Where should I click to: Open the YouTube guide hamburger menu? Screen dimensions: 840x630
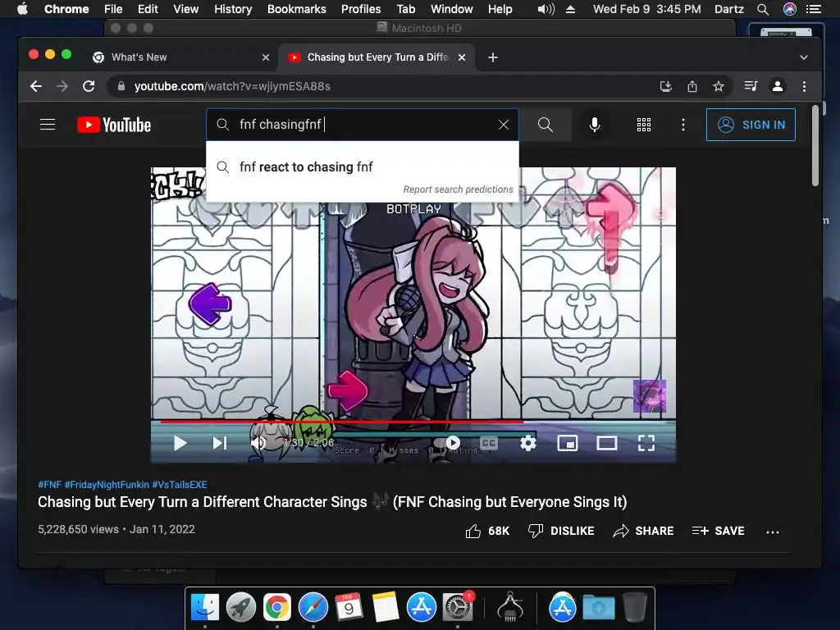tap(48, 125)
